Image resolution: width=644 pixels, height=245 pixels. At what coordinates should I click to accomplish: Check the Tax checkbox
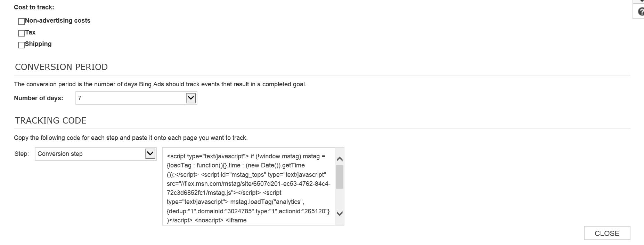coord(21,33)
